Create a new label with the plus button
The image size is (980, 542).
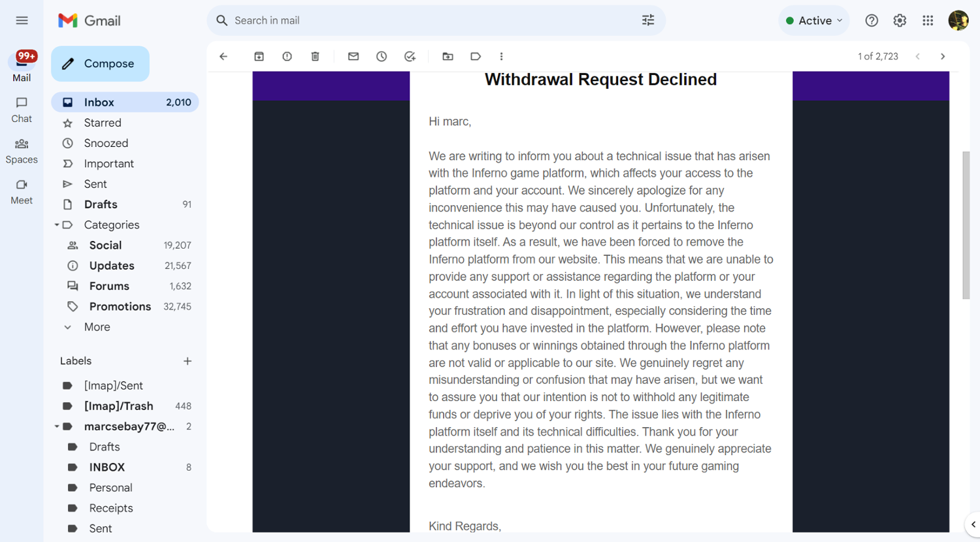coord(188,361)
